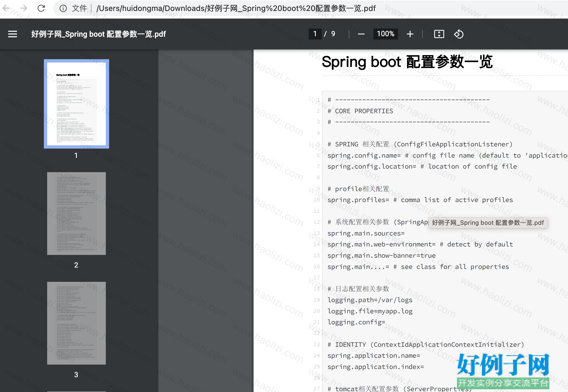
Task: Click the "spring.config.name=" line
Action: 448,155
